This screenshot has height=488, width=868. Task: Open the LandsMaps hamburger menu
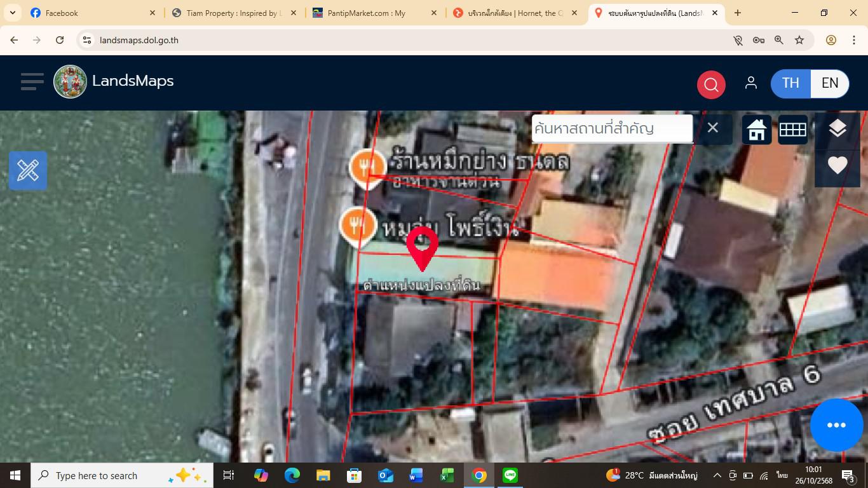[x=32, y=81]
